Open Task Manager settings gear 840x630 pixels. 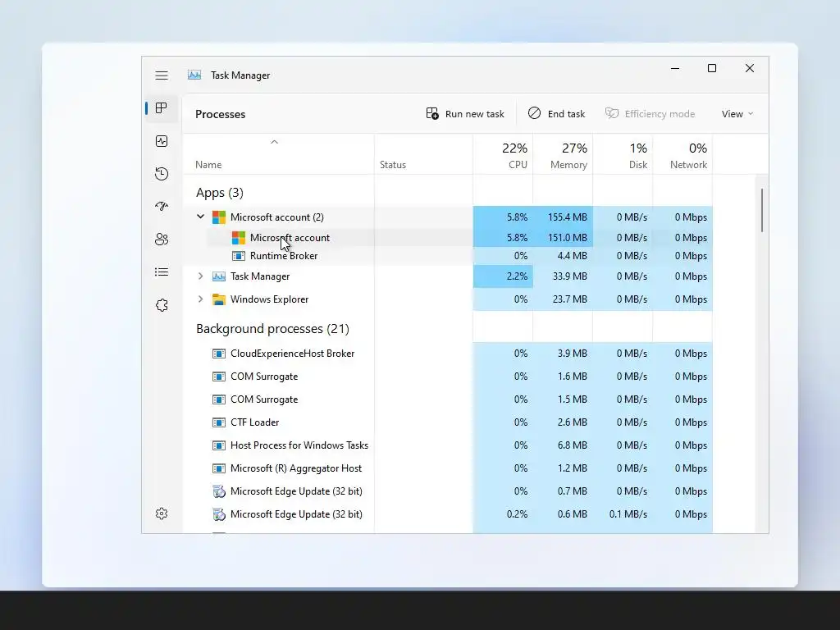point(162,514)
